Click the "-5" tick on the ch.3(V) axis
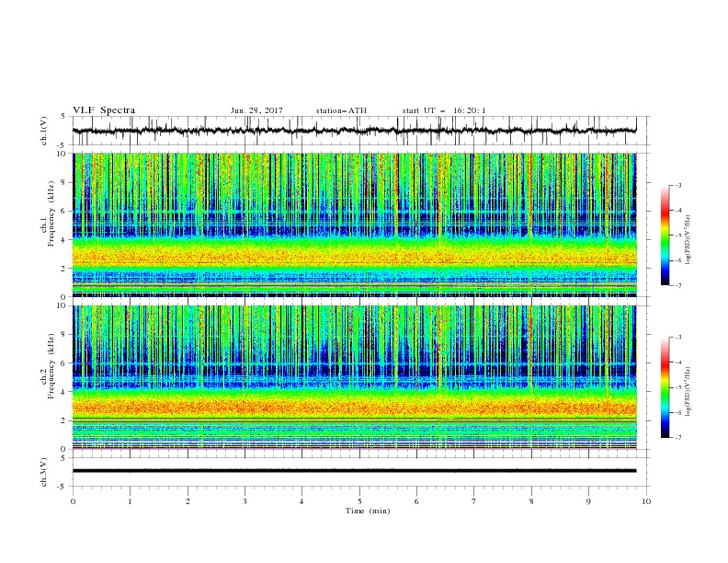This screenshot has width=728, height=563. (x=63, y=487)
